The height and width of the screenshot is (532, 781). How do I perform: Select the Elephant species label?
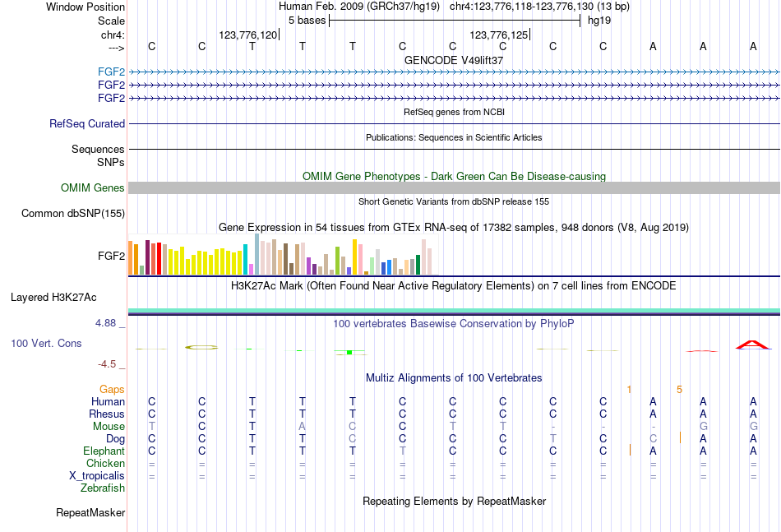coord(104,451)
